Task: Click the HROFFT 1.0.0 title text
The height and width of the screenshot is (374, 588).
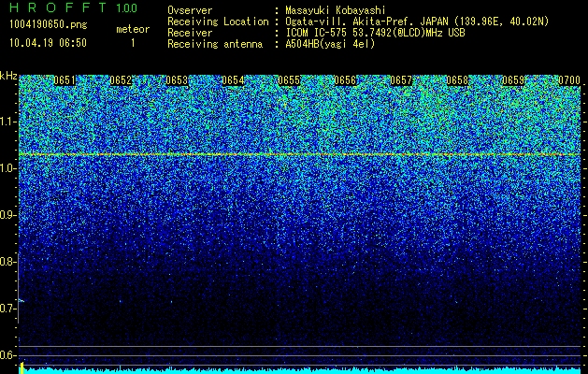Action: click(x=74, y=7)
